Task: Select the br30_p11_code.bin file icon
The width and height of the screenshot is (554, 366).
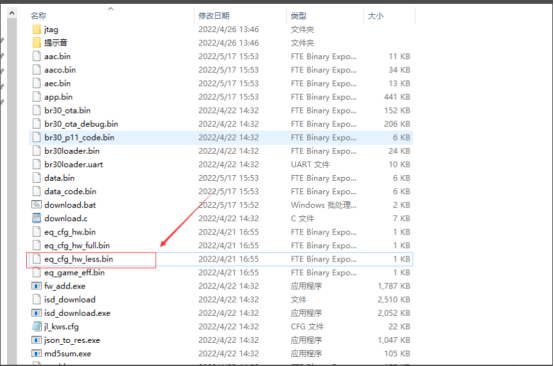Action: [36, 137]
